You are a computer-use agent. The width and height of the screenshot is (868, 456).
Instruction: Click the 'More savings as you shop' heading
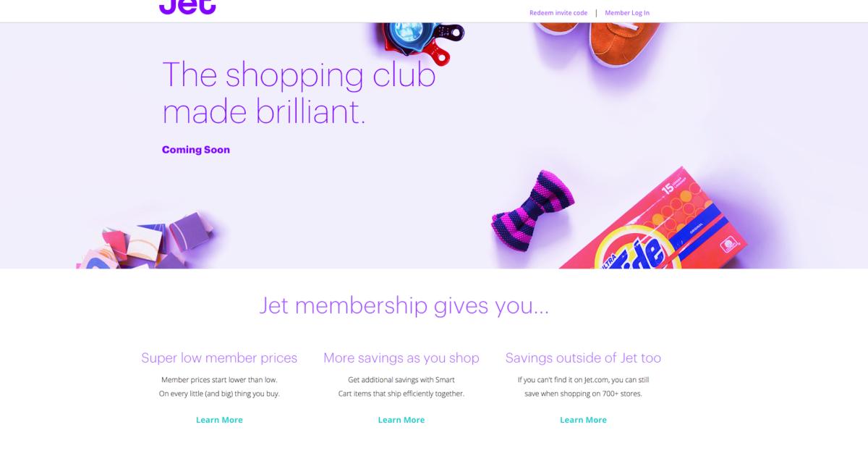click(x=401, y=358)
